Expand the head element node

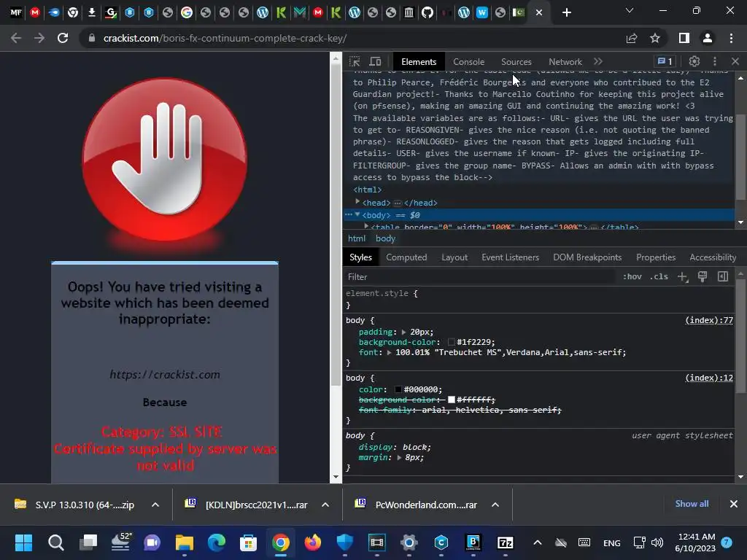coord(357,202)
